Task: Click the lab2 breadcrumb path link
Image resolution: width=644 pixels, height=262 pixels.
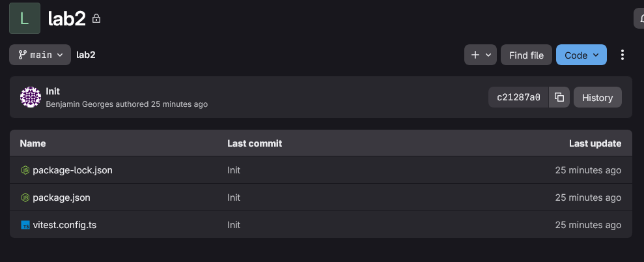Action: click(x=86, y=55)
